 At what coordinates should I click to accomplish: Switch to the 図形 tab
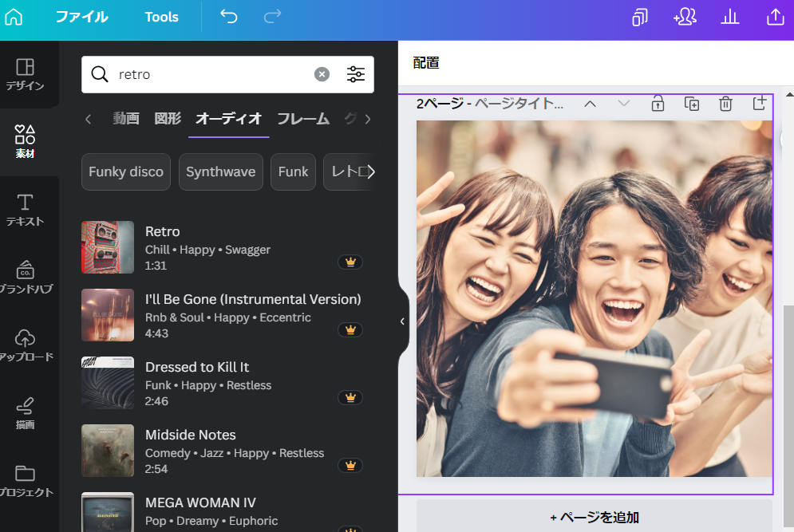(x=168, y=119)
